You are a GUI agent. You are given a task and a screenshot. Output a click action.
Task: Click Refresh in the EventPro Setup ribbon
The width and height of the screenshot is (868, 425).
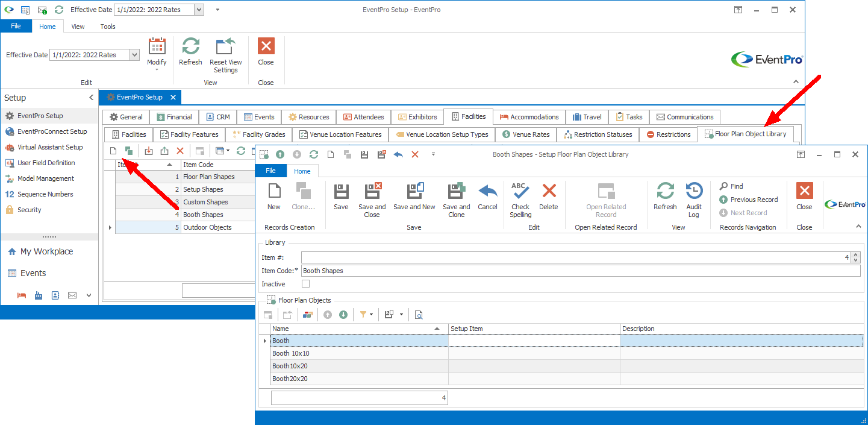coord(190,52)
